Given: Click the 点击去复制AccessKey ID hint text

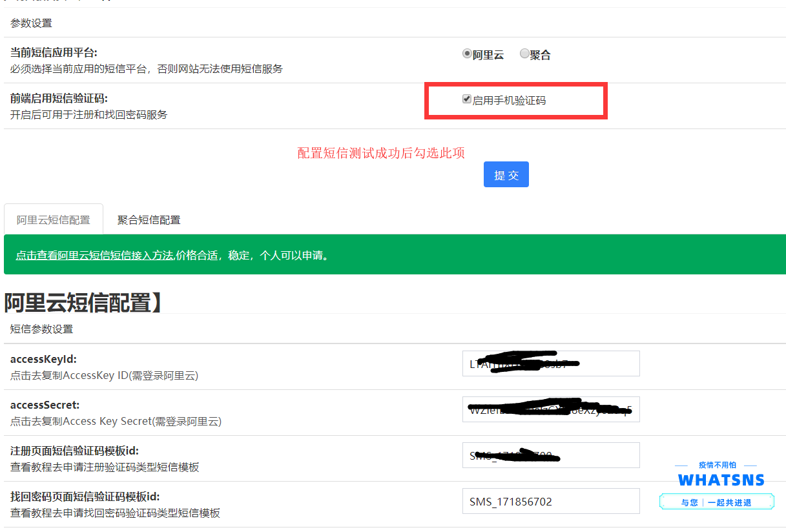Looking at the screenshot, I should point(104,375).
